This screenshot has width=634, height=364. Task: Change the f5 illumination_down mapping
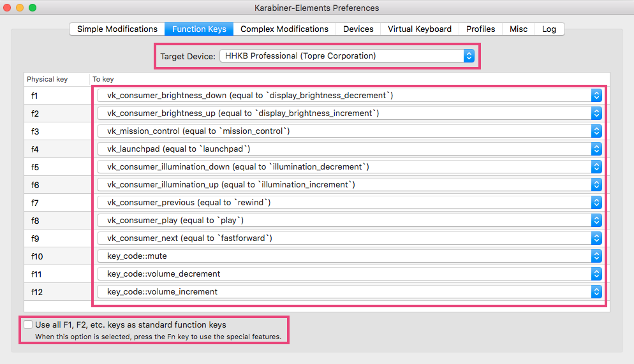click(x=350, y=167)
